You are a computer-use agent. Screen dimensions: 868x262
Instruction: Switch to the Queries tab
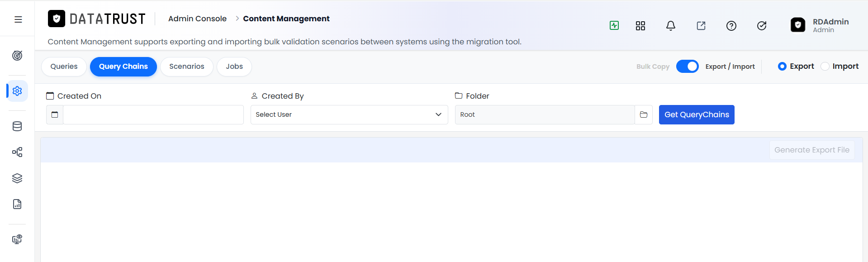coord(64,67)
